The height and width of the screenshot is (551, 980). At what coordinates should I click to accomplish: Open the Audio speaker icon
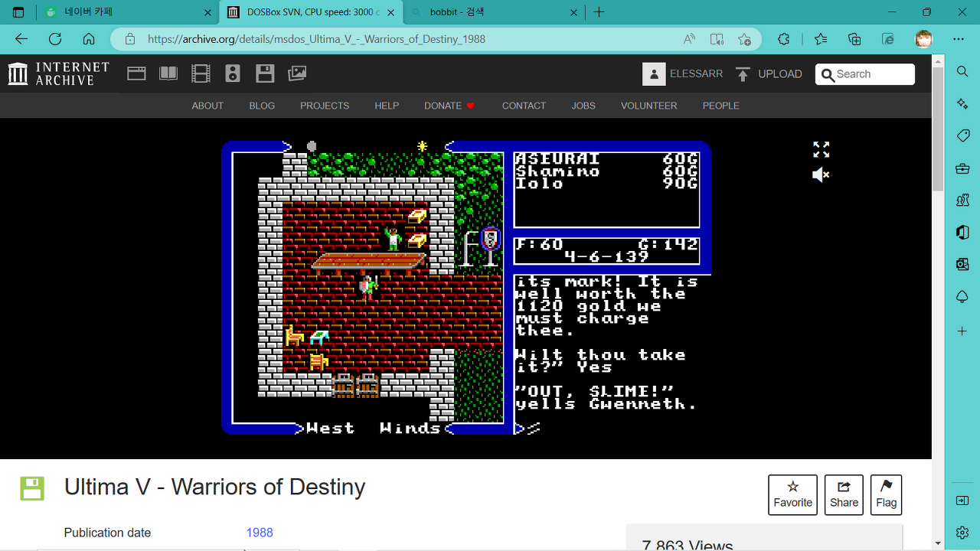point(233,73)
